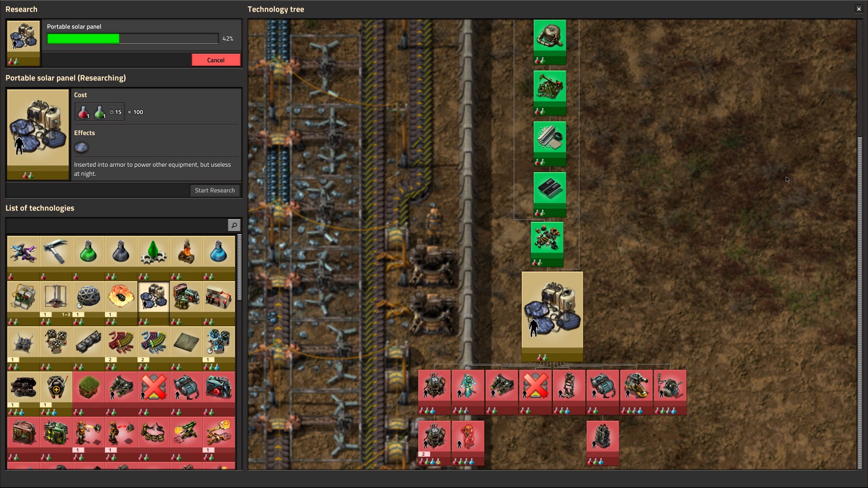868x488 pixels.
Task: Click the technology list scrollbar
Action: pos(239,267)
